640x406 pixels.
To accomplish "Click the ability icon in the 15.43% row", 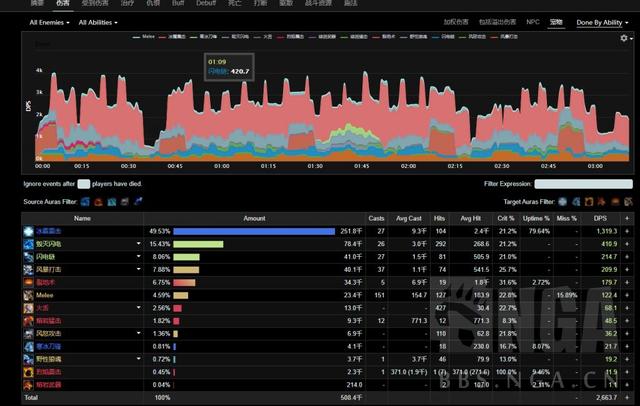I will 28,244.
